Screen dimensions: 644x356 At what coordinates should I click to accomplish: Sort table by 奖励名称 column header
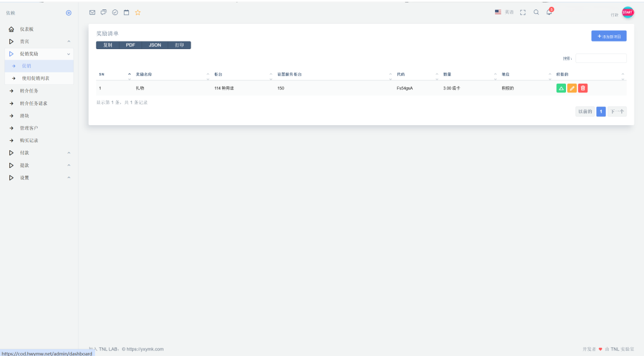(x=143, y=74)
